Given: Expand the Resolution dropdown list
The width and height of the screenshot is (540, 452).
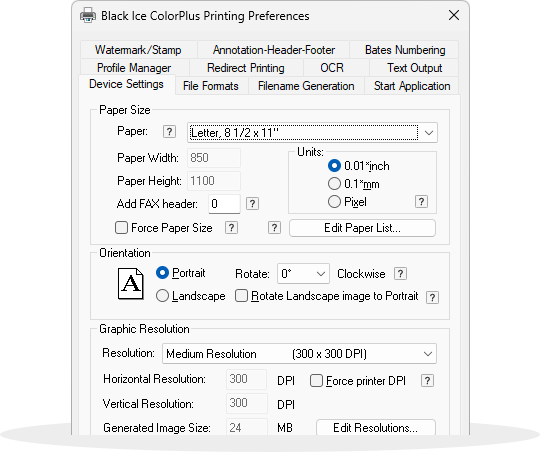Looking at the screenshot, I should pos(299,354).
